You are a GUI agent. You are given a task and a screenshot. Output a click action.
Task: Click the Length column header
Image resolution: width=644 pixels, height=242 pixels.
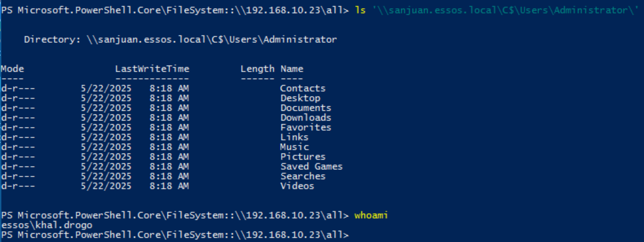click(257, 69)
